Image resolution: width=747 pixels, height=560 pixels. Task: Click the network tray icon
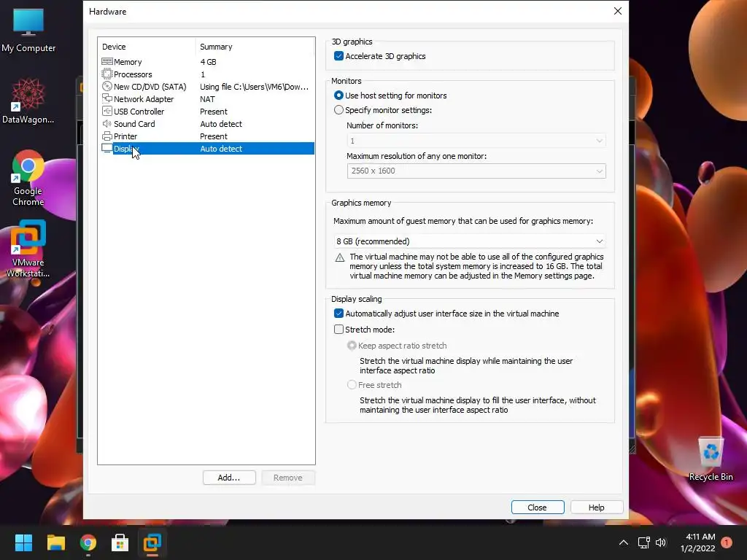pos(644,542)
